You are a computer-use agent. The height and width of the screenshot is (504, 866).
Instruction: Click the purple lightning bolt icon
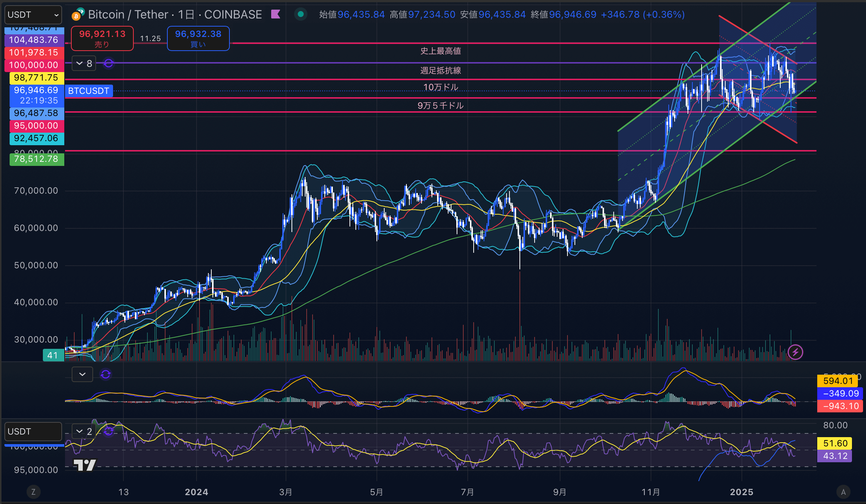pos(795,352)
